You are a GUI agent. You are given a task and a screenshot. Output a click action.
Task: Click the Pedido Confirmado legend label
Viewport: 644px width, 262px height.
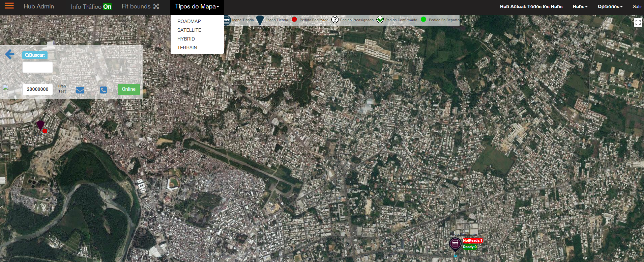(401, 20)
